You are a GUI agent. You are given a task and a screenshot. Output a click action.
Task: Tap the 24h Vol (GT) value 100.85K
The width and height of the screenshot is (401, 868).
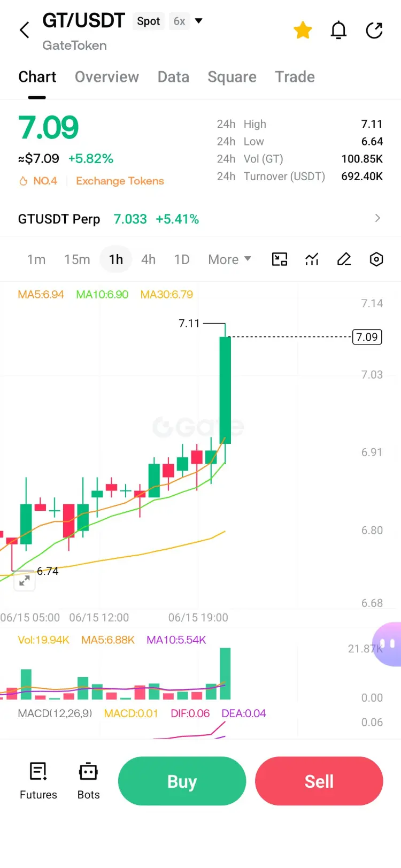coord(362,159)
